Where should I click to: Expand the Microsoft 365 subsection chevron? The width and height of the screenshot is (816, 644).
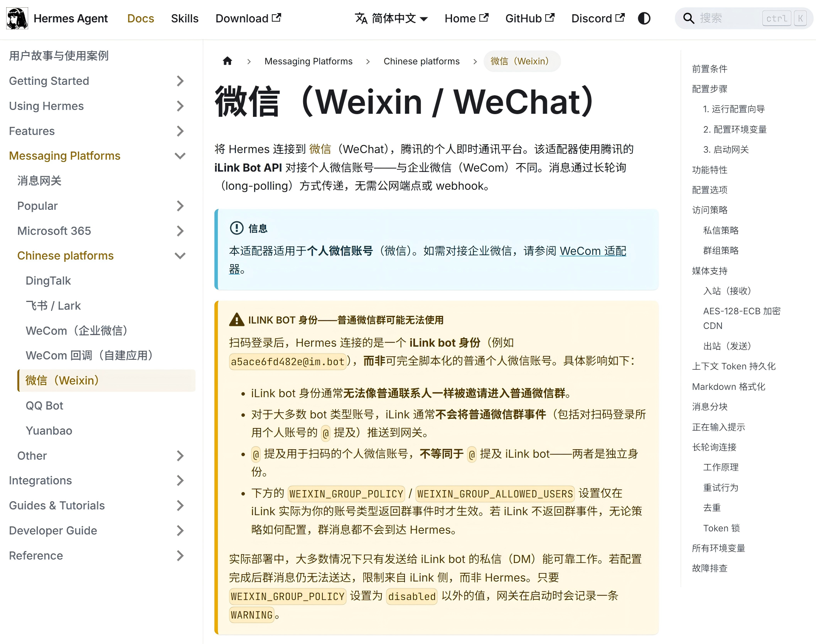point(180,231)
